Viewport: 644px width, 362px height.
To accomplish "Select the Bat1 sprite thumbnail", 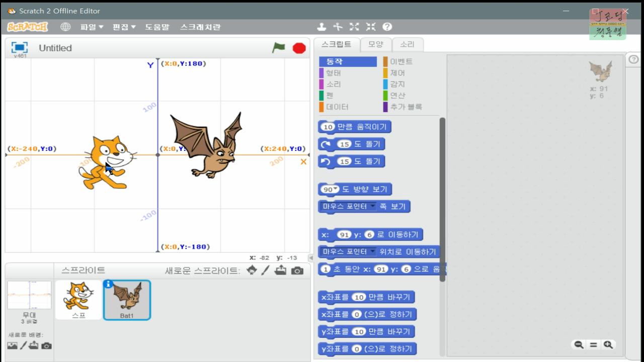I will pos(127,299).
